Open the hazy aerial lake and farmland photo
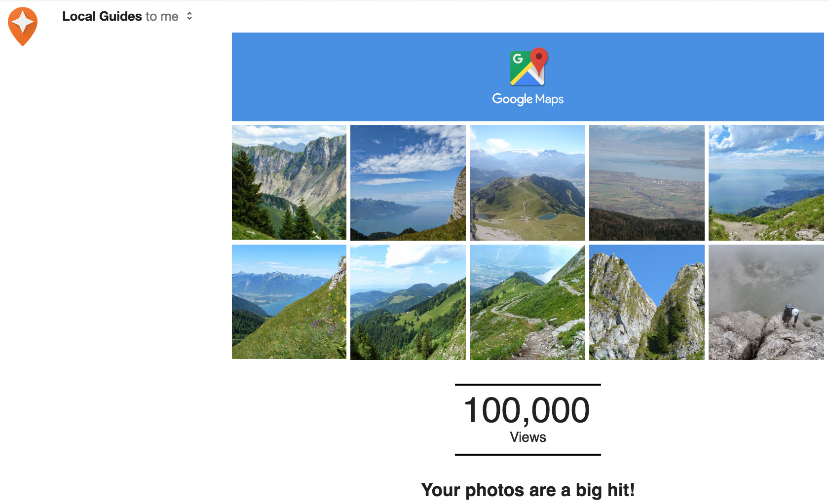The height and width of the screenshot is (504, 829). (647, 183)
